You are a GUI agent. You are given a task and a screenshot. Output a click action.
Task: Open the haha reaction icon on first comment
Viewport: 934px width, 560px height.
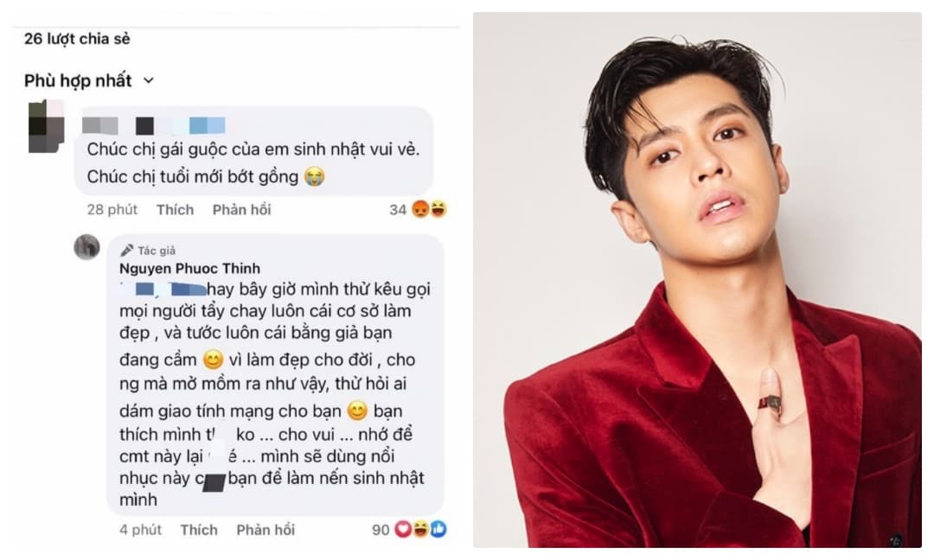click(x=438, y=209)
